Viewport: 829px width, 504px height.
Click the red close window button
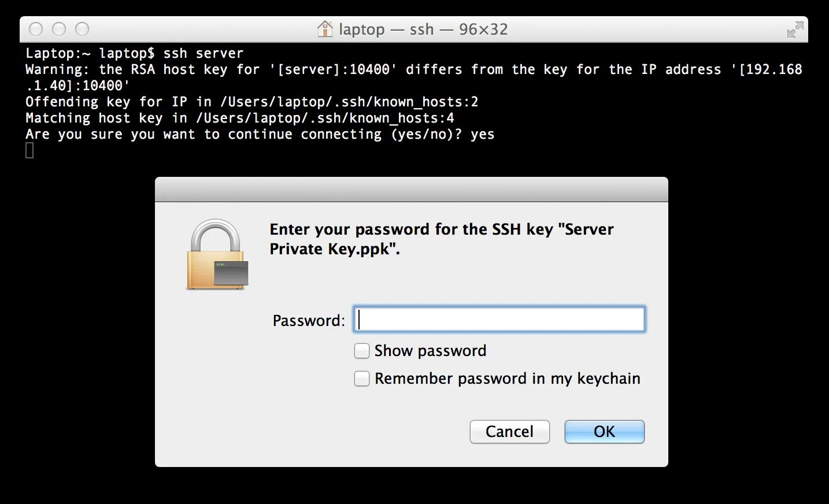pyautogui.click(x=36, y=29)
